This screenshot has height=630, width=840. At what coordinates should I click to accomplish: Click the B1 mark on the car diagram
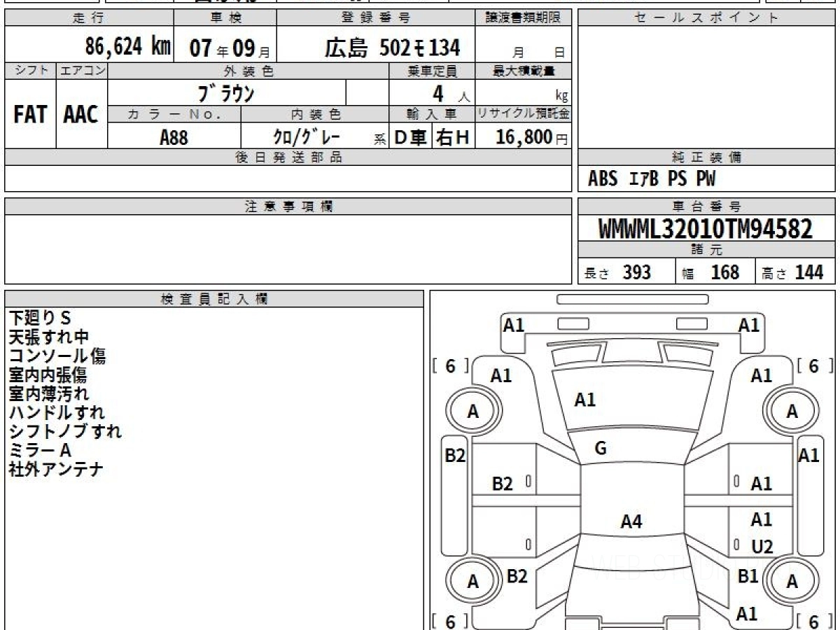pyautogui.click(x=748, y=576)
